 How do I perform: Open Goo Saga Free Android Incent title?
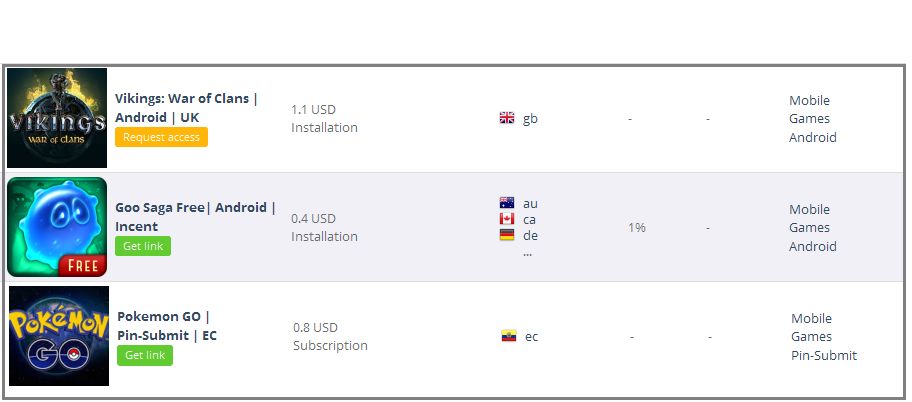[195, 216]
